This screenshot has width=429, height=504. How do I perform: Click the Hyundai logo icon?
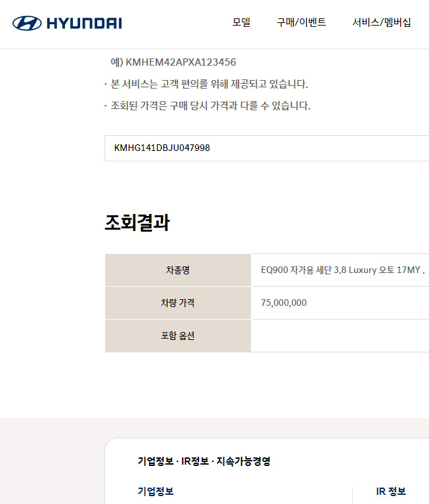(27, 23)
